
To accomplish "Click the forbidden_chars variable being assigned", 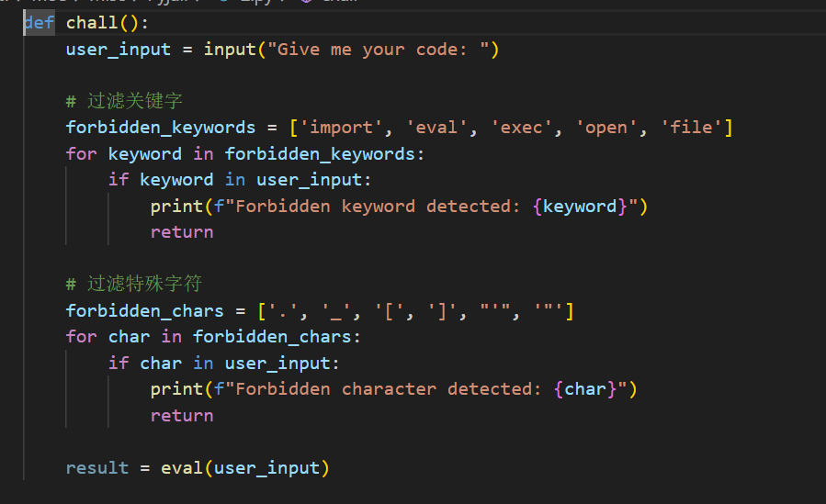I will coord(145,311).
